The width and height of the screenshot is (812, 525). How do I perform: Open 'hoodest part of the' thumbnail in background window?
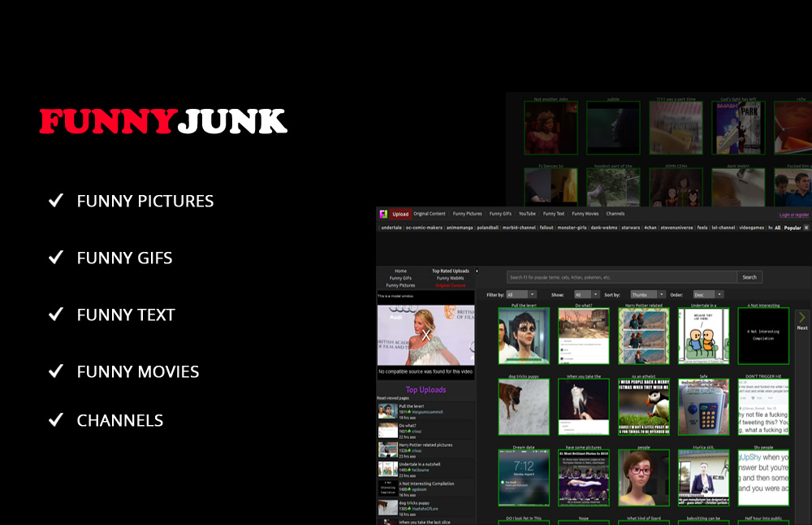[x=613, y=188]
